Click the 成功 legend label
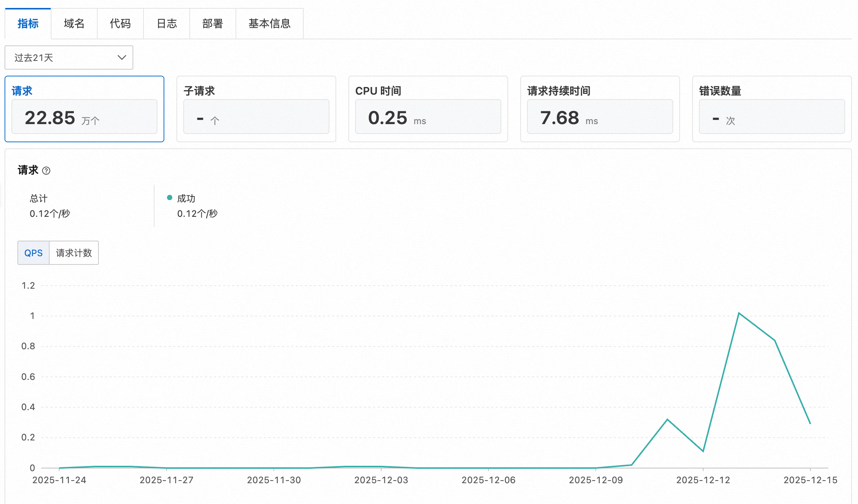The width and height of the screenshot is (858, 504). (x=186, y=198)
